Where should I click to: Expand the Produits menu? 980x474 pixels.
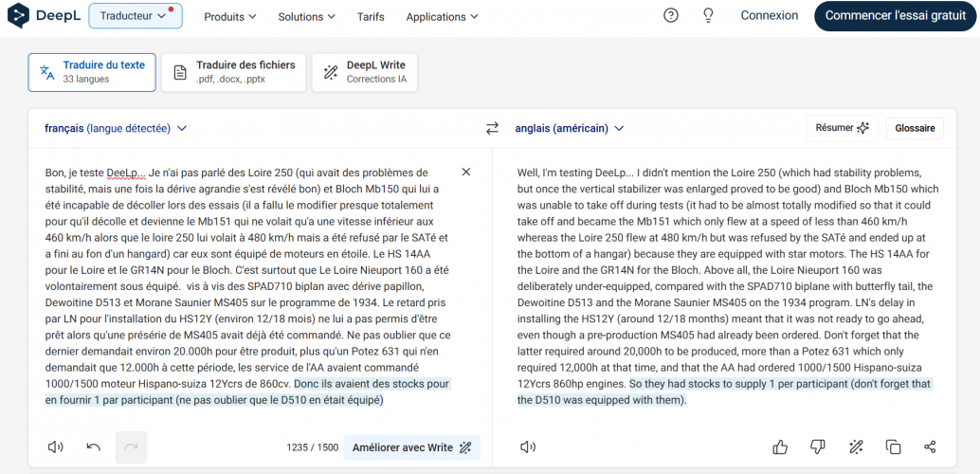click(230, 17)
